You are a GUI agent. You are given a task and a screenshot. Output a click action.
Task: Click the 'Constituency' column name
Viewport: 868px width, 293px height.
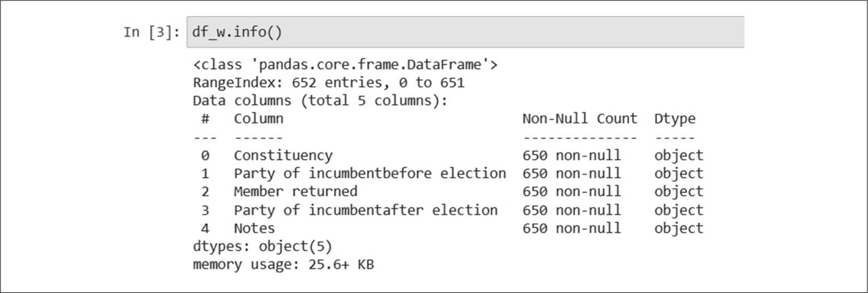[283, 155]
